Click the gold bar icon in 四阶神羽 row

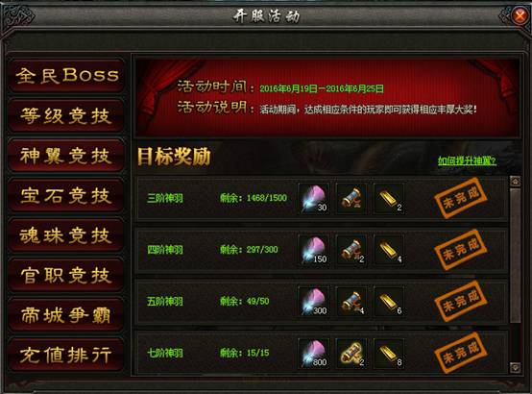point(389,250)
